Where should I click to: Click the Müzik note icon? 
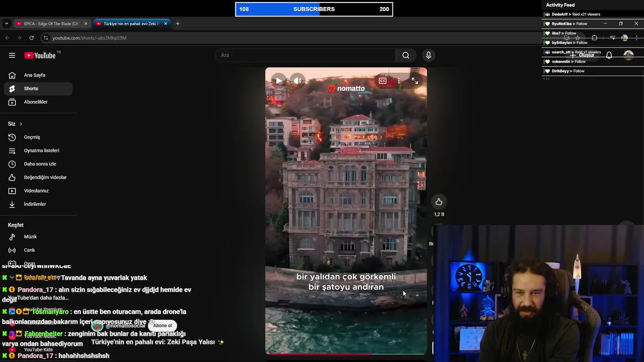tap(12, 237)
